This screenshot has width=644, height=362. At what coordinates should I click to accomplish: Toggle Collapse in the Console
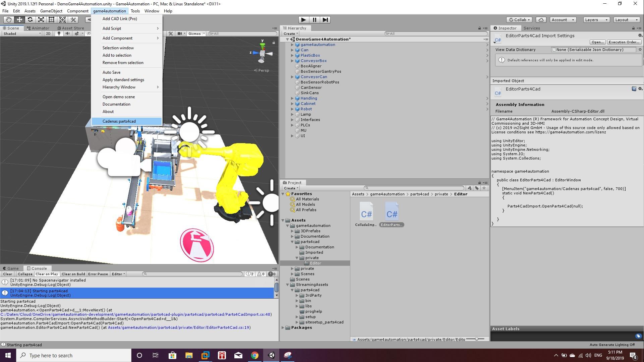25,274
